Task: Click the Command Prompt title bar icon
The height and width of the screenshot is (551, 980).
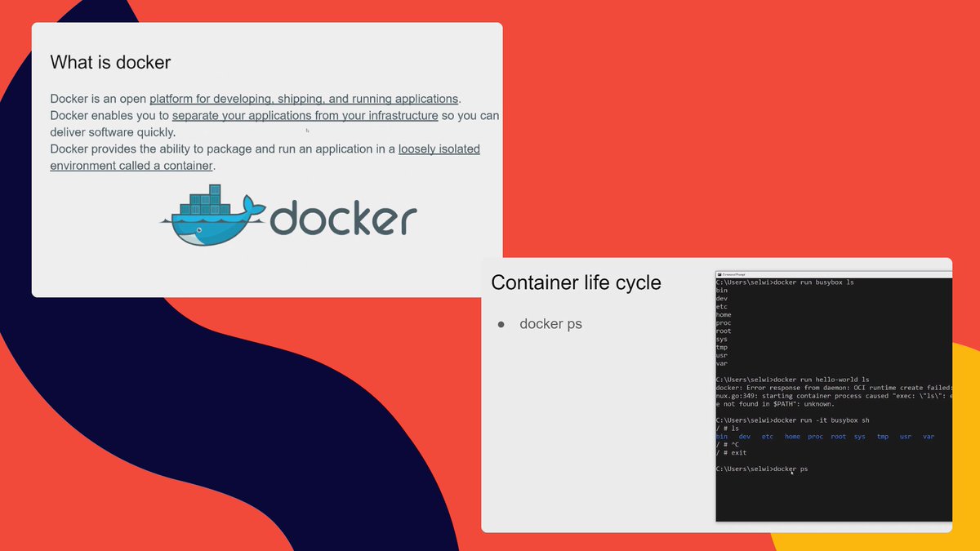Action: (719, 275)
